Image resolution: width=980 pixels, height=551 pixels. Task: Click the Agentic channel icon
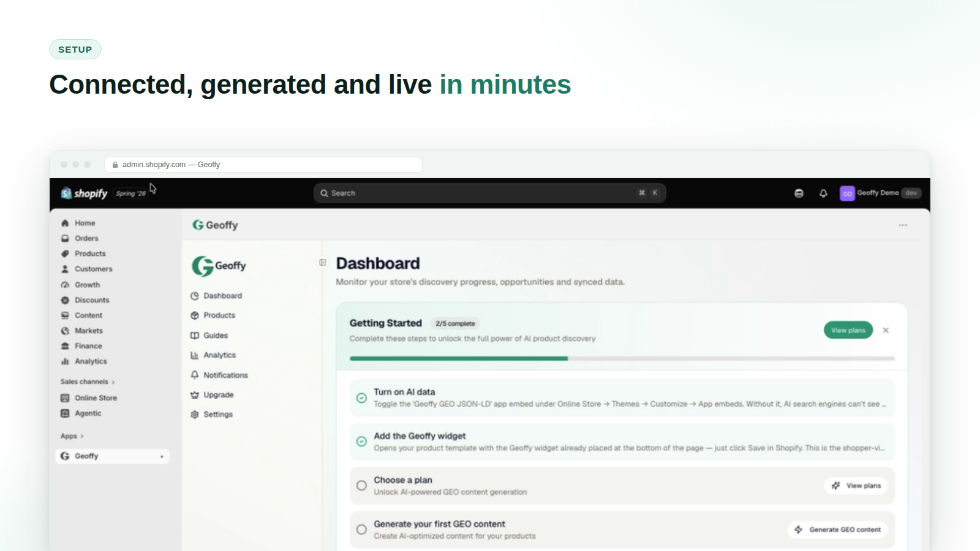65,413
